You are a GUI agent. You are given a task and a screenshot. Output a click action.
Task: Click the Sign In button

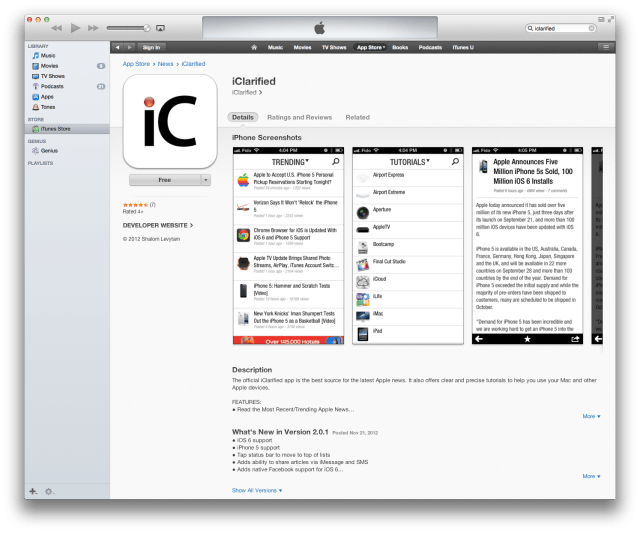[x=151, y=47]
